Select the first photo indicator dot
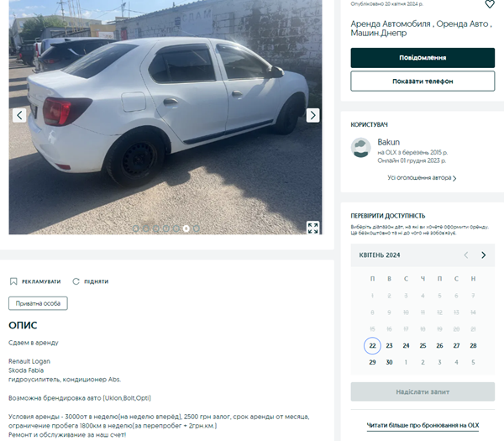 [x=135, y=228]
